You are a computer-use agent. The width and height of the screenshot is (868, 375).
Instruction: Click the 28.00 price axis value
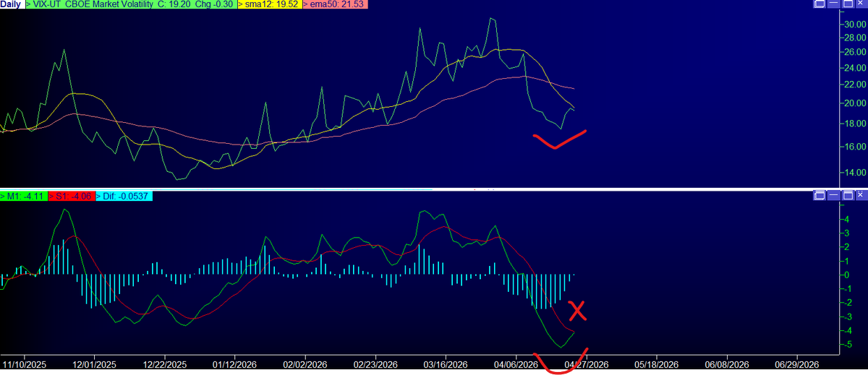(854, 38)
